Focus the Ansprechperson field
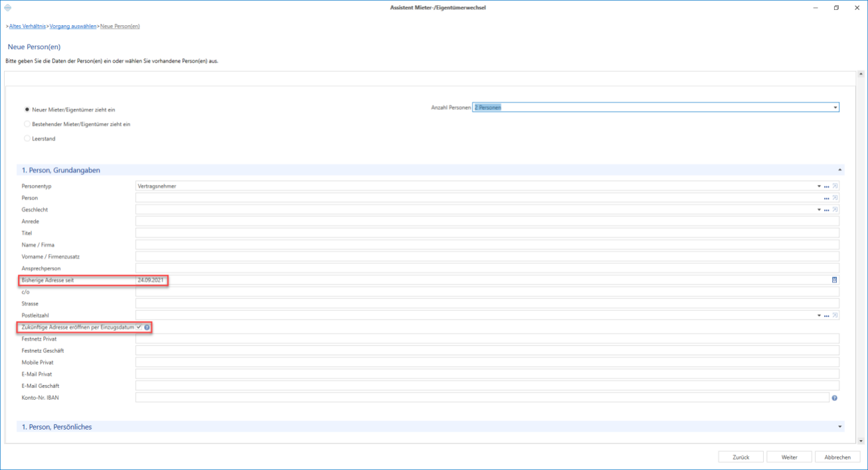868x470 pixels. [x=487, y=268]
